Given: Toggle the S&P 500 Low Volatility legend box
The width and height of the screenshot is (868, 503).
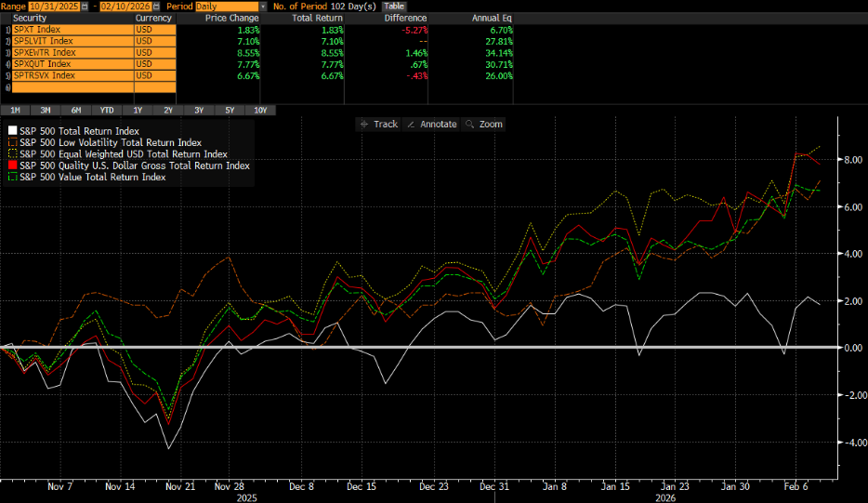Looking at the screenshot, I should click(x=12, y=142).
